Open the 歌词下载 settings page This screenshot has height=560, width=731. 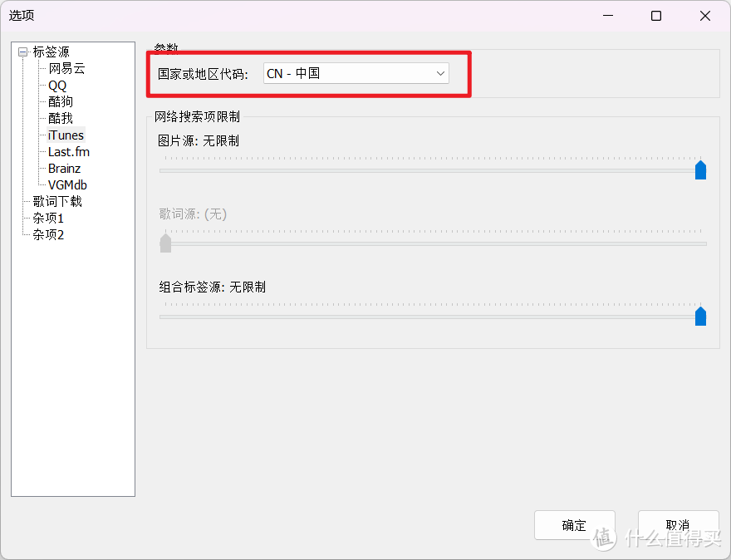pos(56,201)
